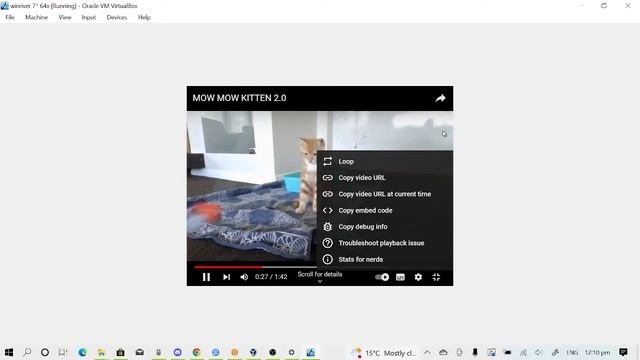Open the clock showing 12:10 pm

[597, 353]
